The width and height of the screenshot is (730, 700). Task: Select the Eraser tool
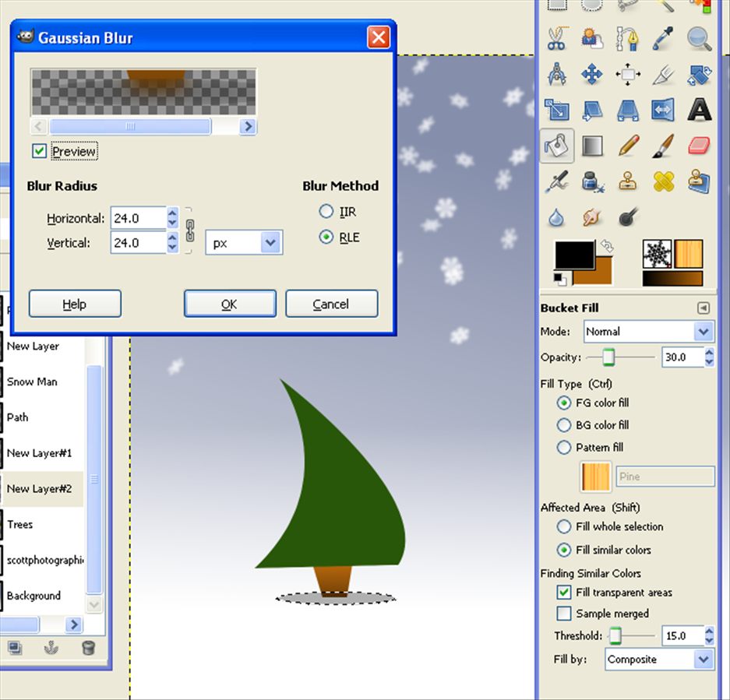click(699, 146)
